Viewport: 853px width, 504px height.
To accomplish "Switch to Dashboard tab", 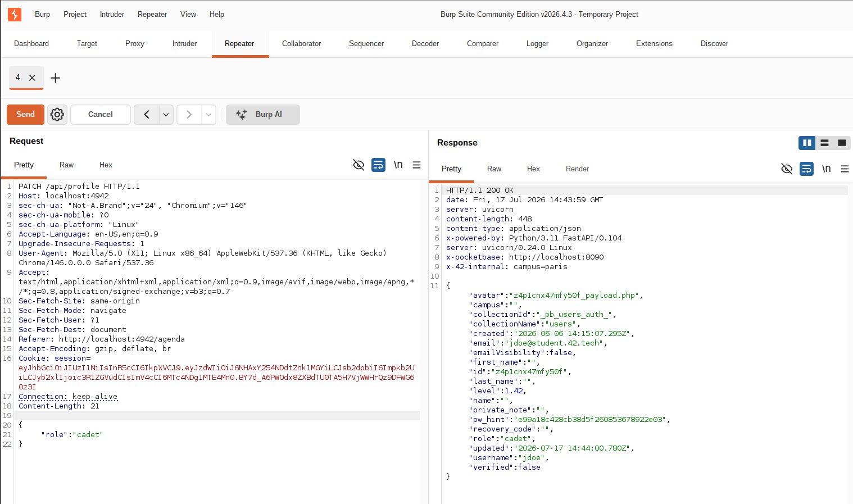I will pyautogui.click(x=31, y=44).
